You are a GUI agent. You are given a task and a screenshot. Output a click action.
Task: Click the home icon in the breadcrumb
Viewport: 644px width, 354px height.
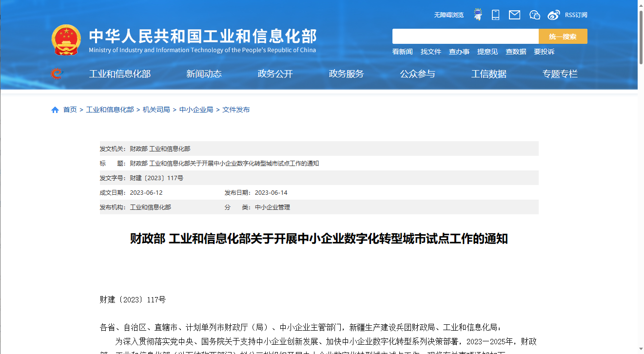coord(55,110)
